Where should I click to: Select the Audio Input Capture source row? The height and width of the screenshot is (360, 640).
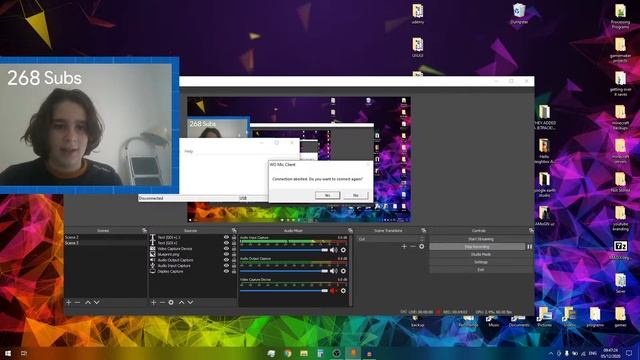[x=192, y=265]
